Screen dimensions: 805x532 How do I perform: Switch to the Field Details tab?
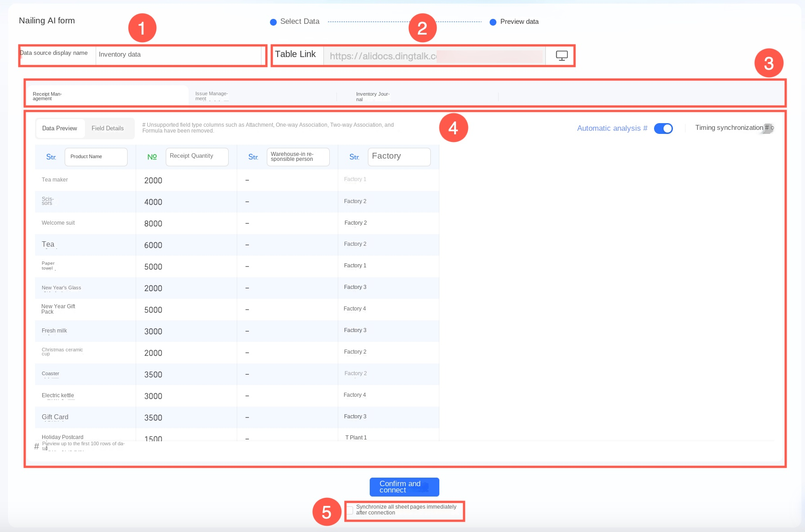click(108, 129)
